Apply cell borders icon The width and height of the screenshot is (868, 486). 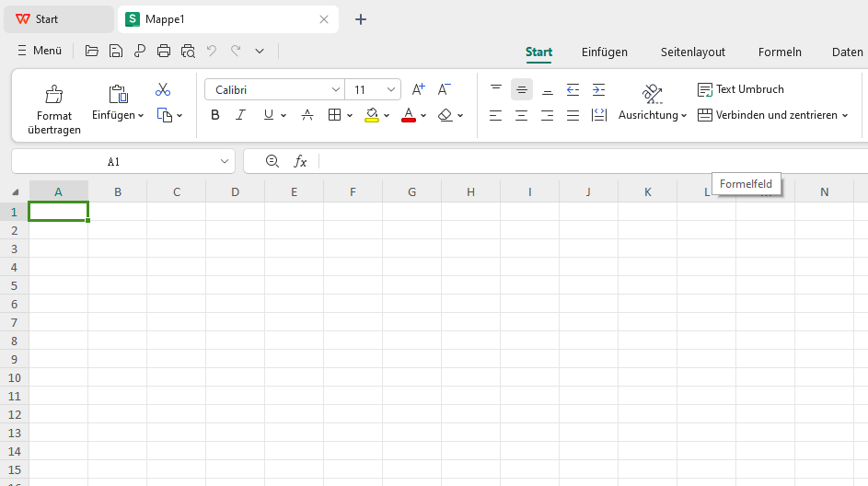pos(334,114)
